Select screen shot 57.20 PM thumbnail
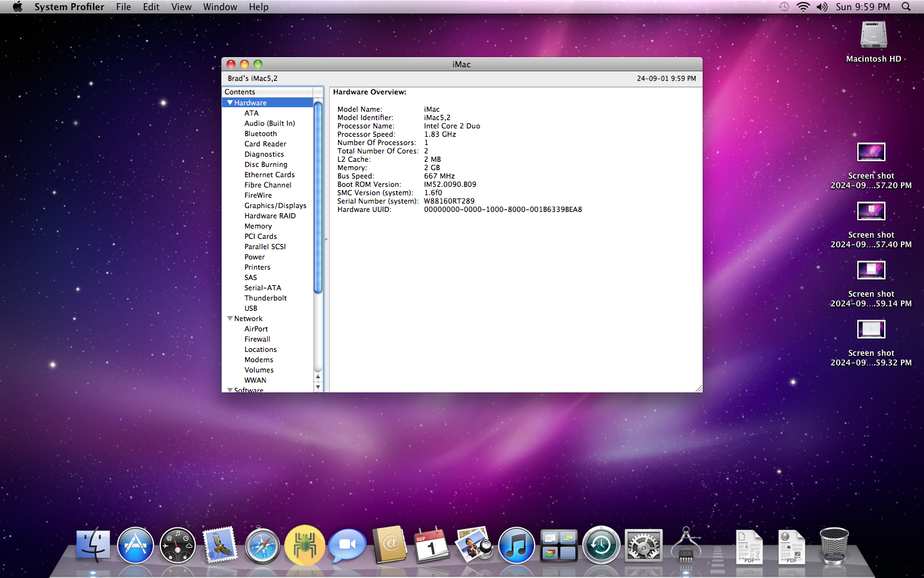 click(871, 152)
